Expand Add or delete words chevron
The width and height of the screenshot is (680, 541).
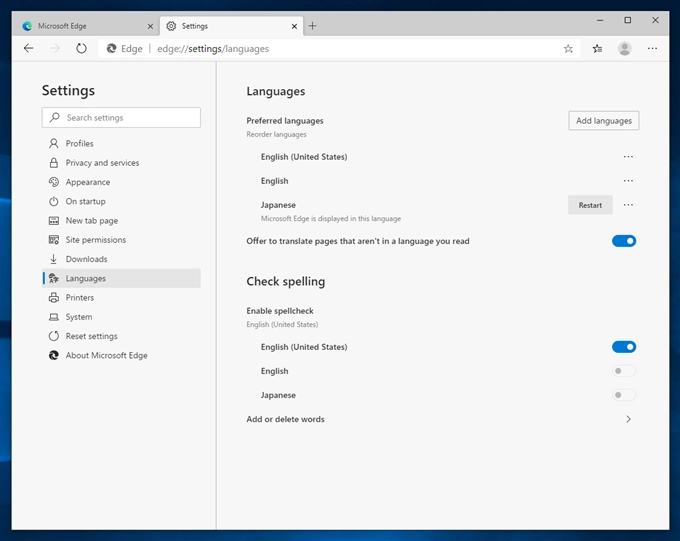(x=628, y=419)
